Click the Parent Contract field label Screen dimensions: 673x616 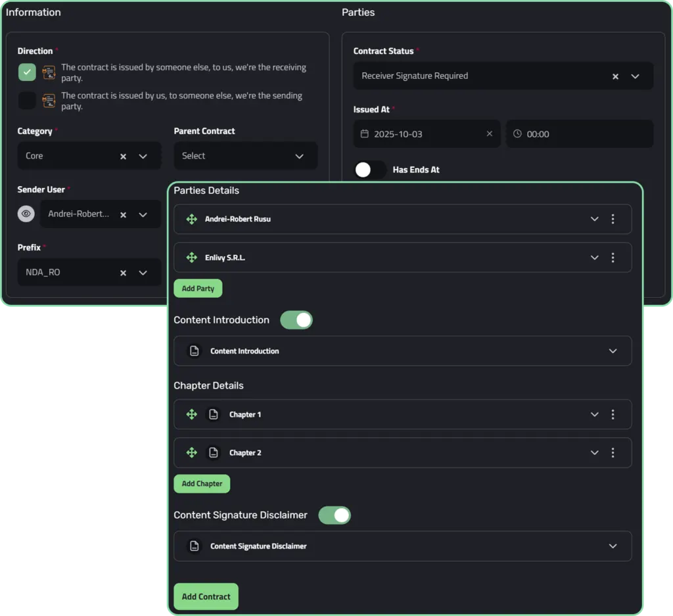coord(204,131)
